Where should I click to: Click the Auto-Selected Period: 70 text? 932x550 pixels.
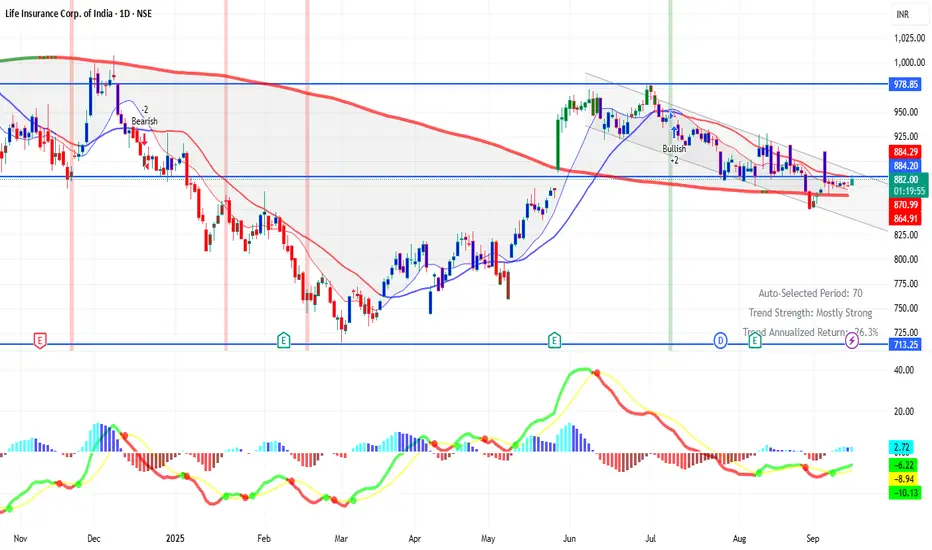(810, 293)
